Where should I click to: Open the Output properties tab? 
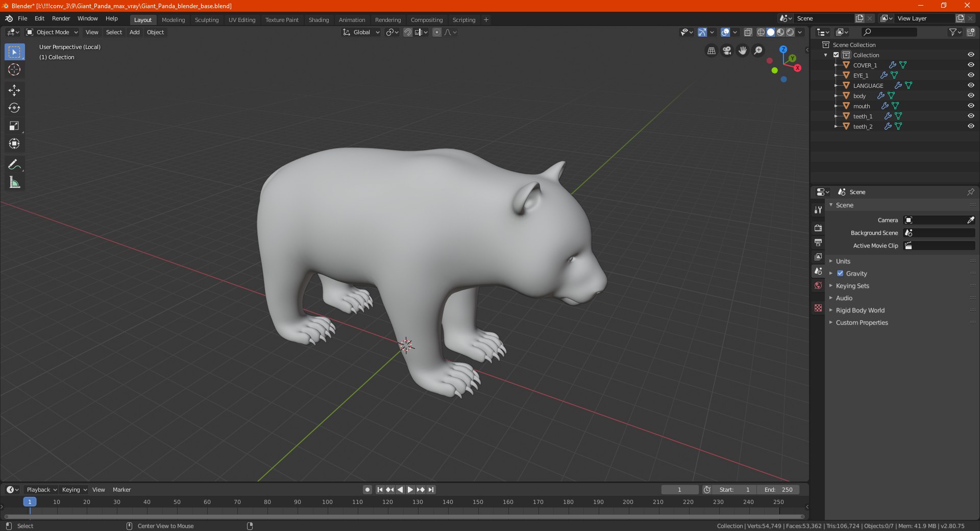[818, 242]
